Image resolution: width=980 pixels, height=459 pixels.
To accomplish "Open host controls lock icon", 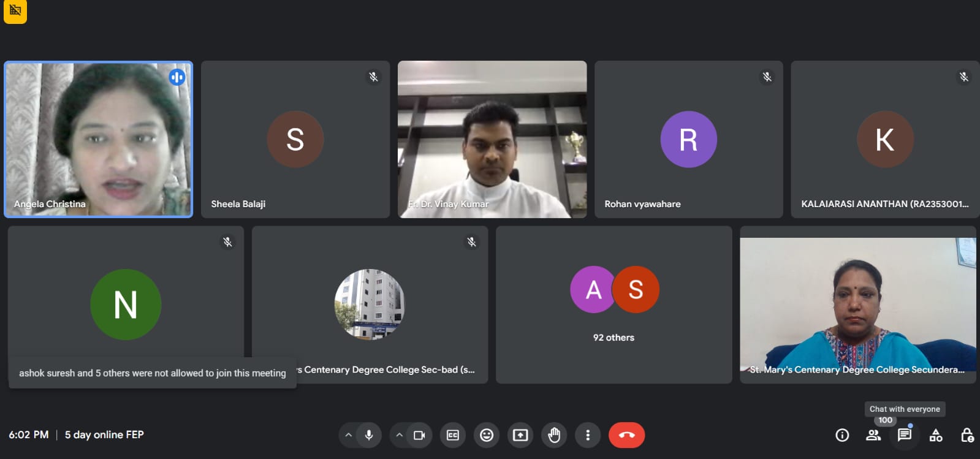I will [967, 435].
